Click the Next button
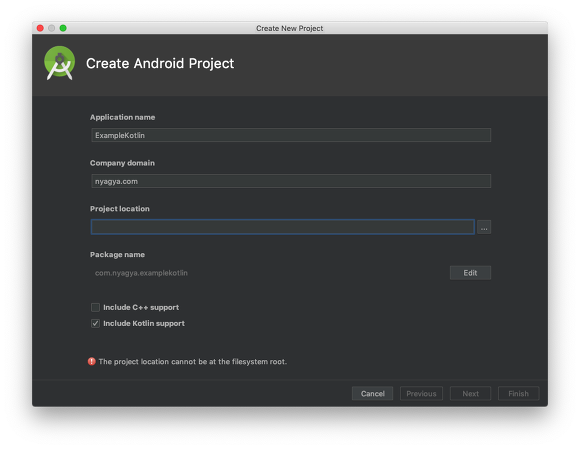 (471, 394)
